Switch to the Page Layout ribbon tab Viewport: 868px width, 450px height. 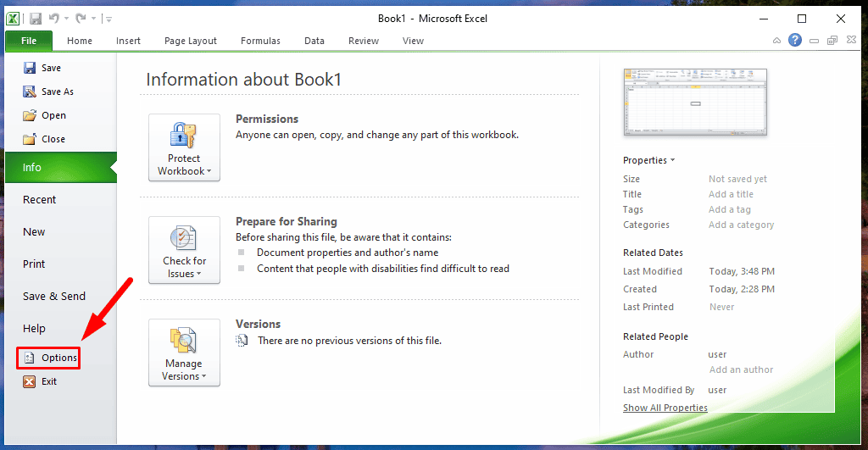190,41
